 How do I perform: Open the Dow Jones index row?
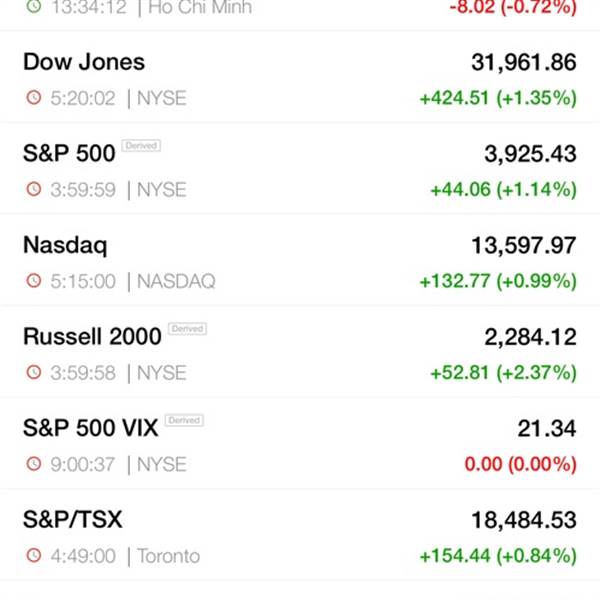(300, 77)
